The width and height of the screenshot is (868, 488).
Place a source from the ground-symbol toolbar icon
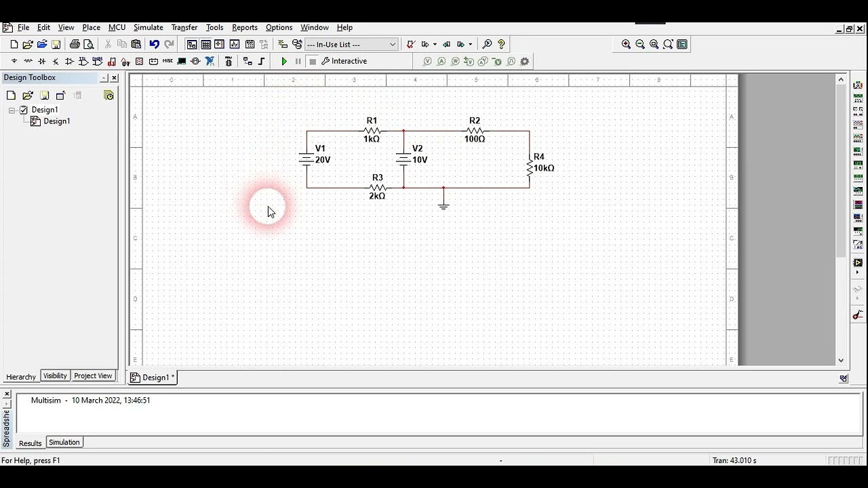14,61
